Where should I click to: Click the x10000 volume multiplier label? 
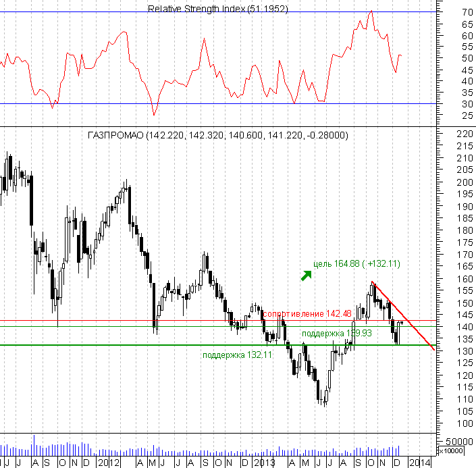point(450,450)
